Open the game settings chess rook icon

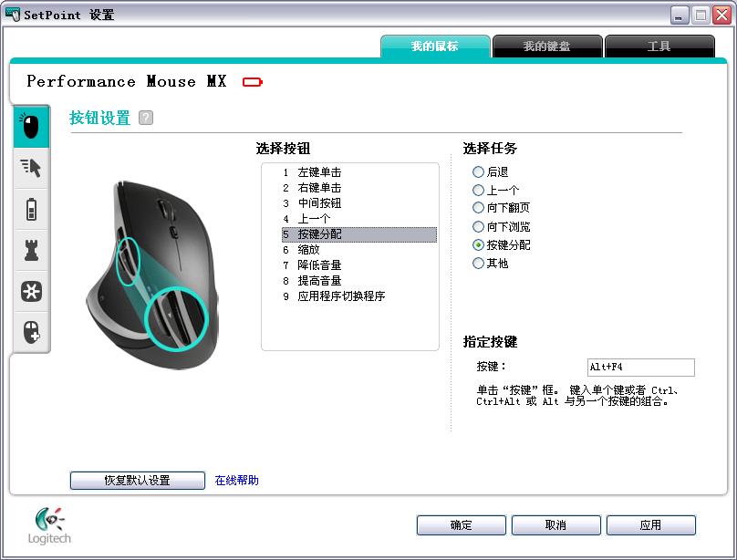31,250
